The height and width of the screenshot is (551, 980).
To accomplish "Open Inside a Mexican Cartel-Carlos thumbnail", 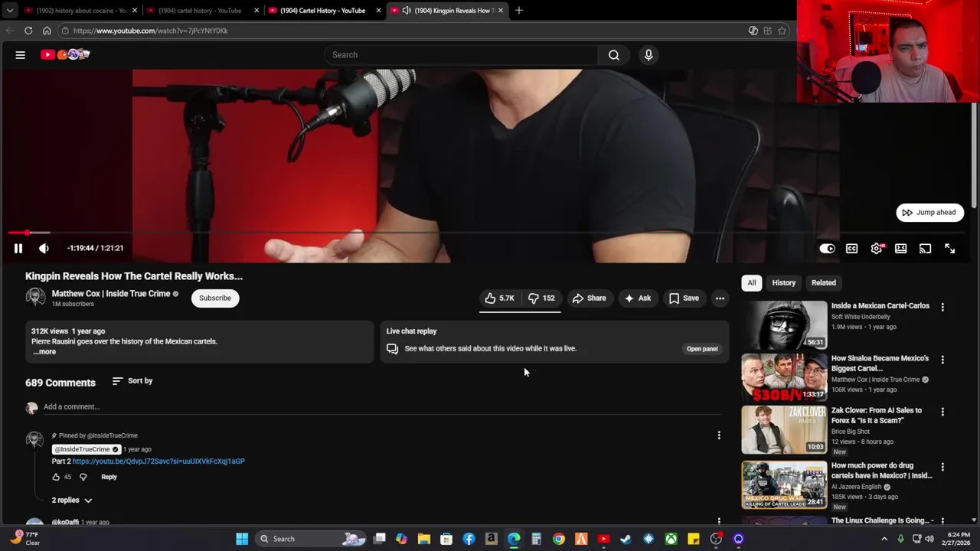I will [784, 325].
